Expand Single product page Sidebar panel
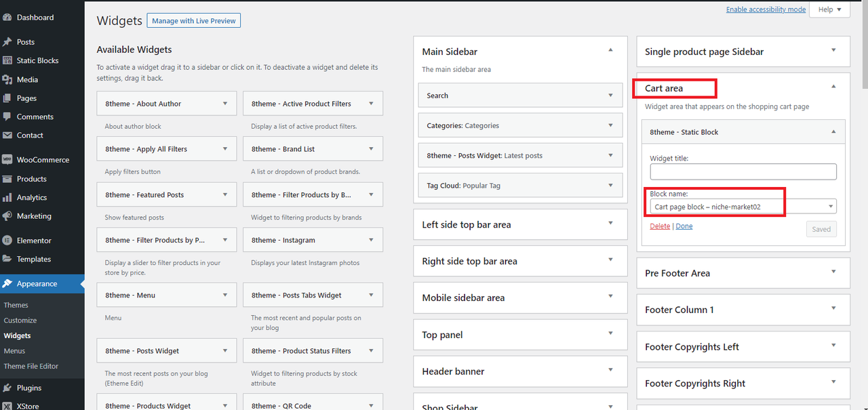 pyautogui.click(x=833, y=51)
